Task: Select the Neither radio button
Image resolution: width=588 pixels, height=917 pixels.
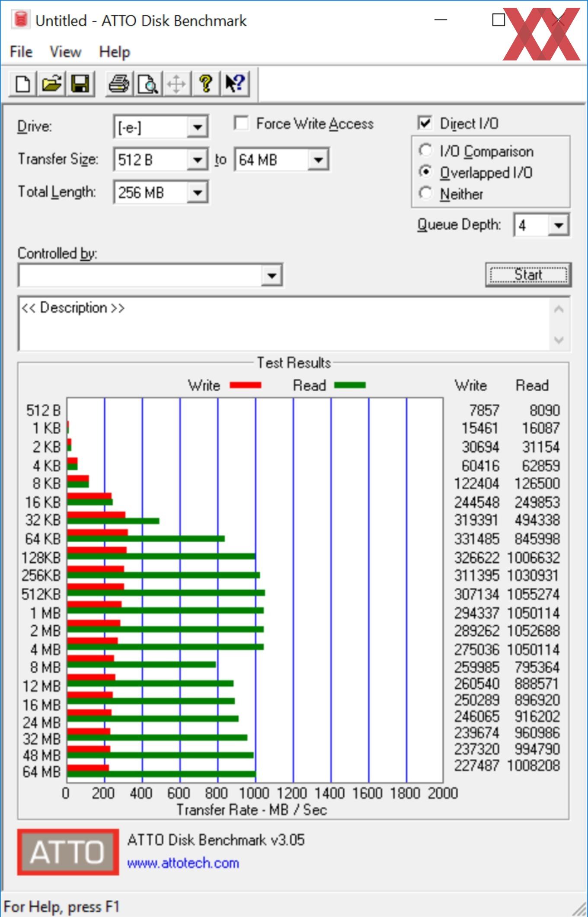Action: coord(425,193)
